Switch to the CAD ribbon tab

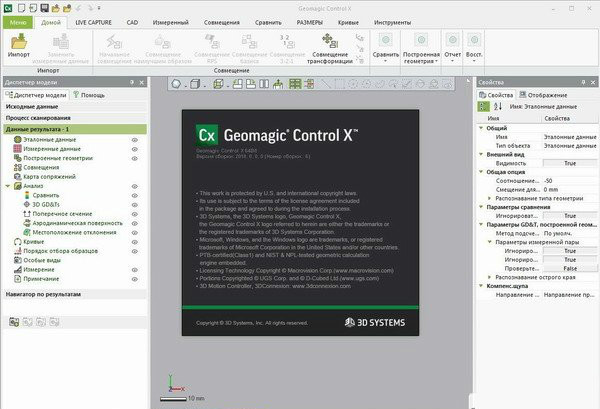pyautogui.click(x=132, y=23)
